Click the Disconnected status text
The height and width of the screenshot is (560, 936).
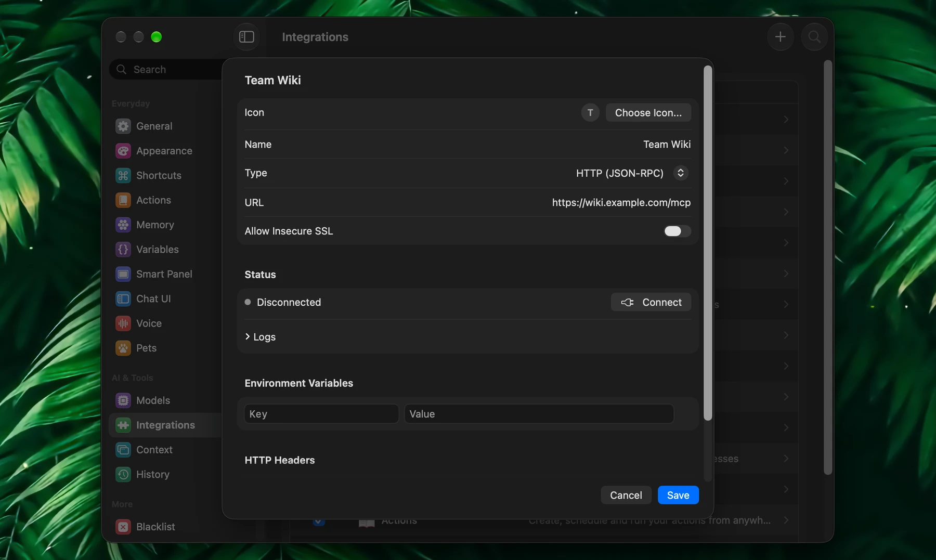point(289,302)
